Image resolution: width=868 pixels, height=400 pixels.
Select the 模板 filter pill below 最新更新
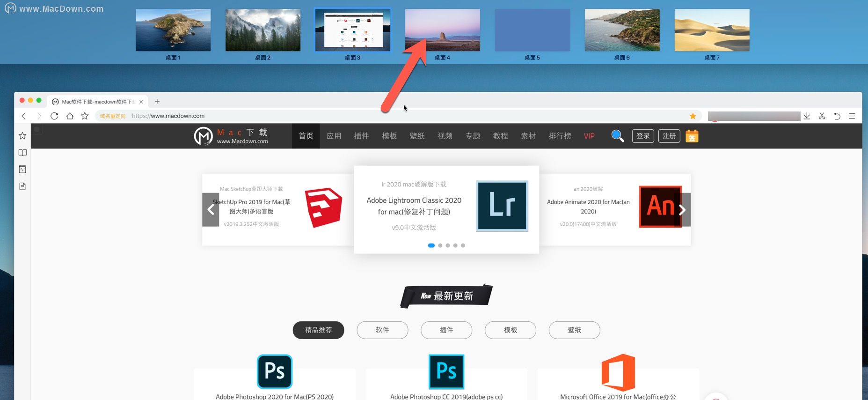(x=511, y=330)
